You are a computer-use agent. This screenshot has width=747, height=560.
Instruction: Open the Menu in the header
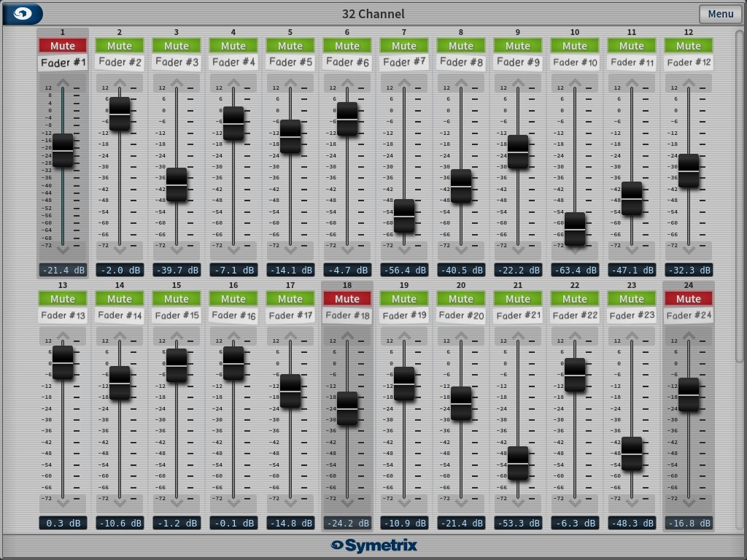tap(720, 14)
